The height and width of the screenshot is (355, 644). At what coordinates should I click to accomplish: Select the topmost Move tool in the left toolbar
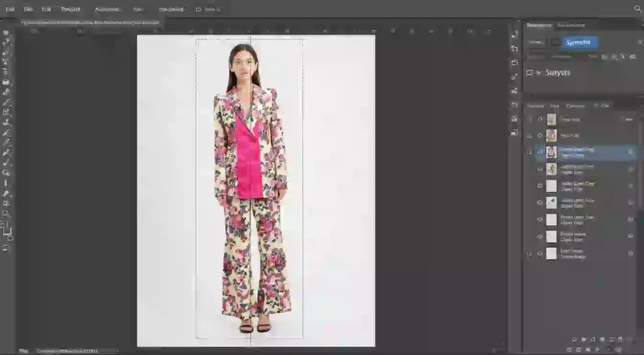coord(6,33)
